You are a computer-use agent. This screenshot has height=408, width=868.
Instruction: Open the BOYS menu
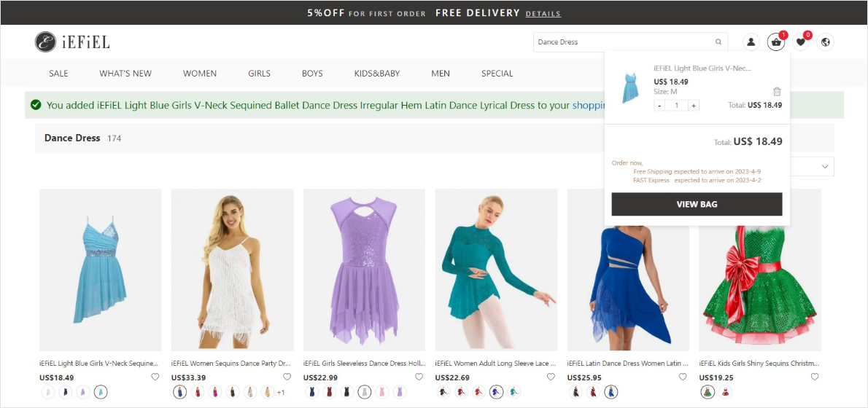pos(312,73)
